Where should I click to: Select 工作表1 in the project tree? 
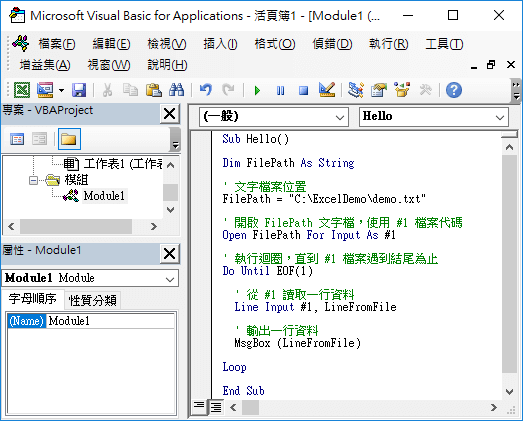coord(123,164)
